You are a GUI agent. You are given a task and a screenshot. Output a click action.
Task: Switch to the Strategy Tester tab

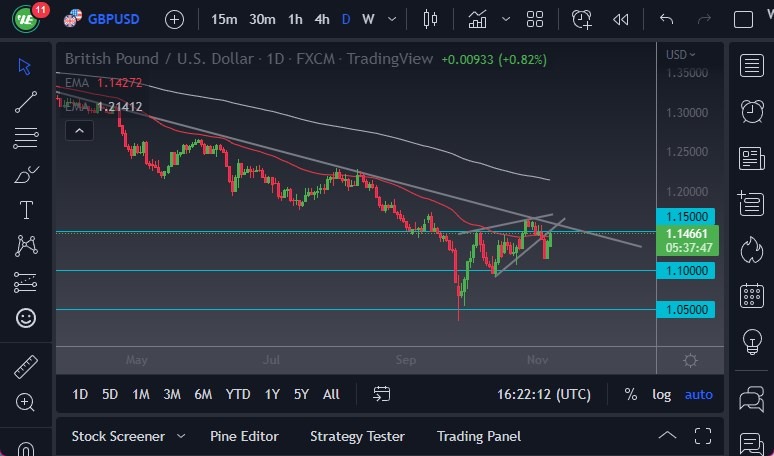click(357, 436)
